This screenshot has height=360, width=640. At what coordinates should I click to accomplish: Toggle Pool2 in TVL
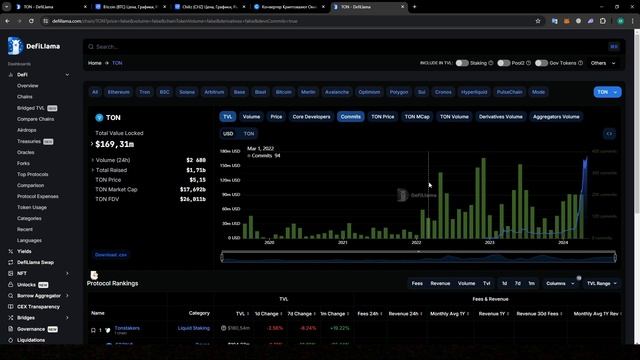coord(504,63)
